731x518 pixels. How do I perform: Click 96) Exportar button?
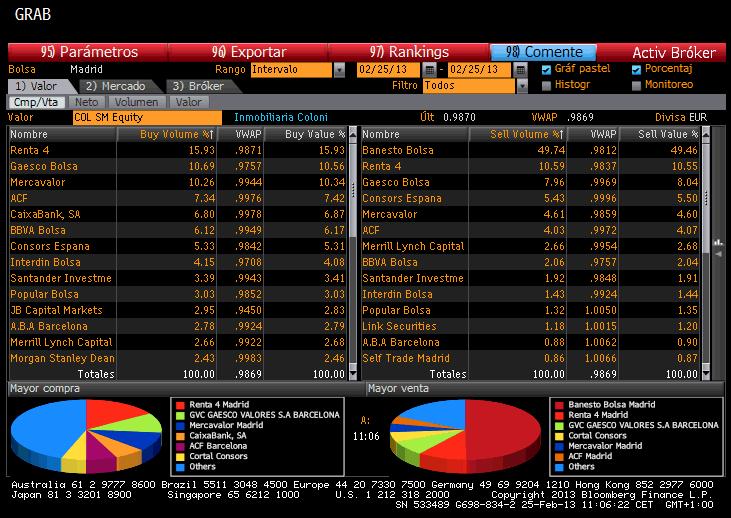(x=248, y=52)
